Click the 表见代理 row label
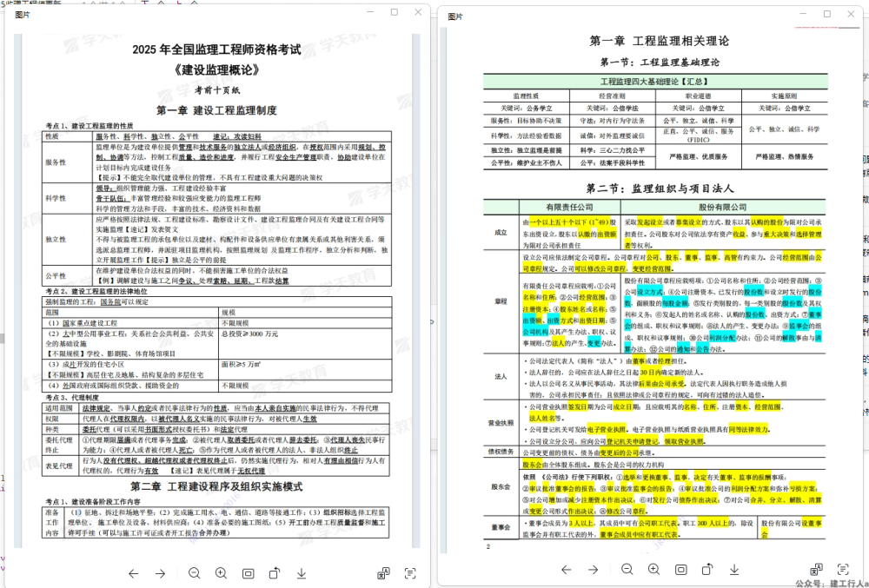 (x=58, y=466)
